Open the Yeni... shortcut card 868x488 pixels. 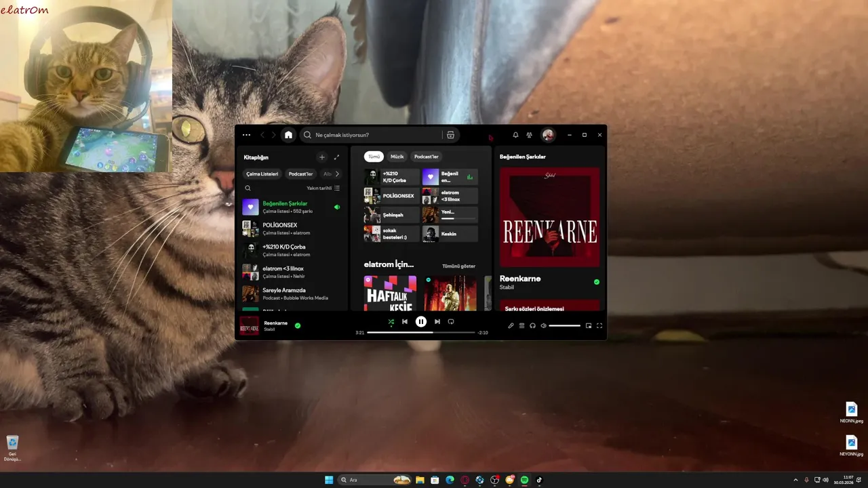coord(450,215)
